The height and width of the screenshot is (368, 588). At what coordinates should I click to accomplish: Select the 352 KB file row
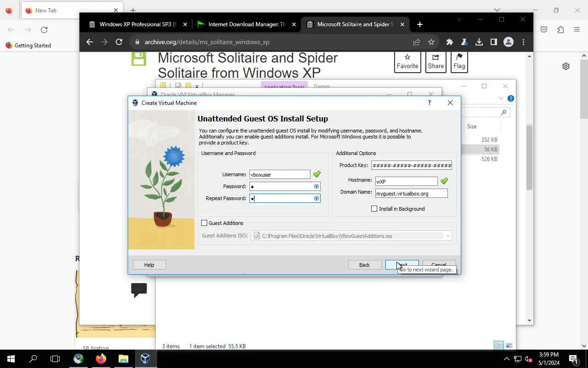tap(481, 140)
